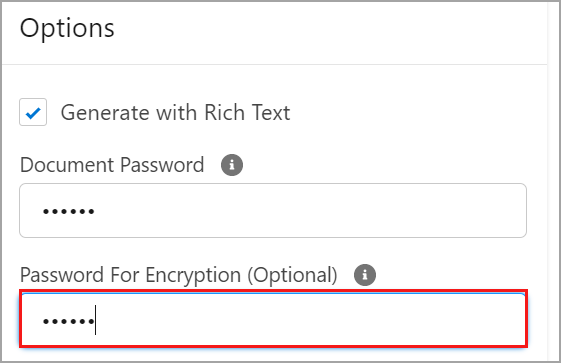Viewport: 561px width, 363px height.
Task: Click the 'Options' section heading
Action: coord(67,28)
